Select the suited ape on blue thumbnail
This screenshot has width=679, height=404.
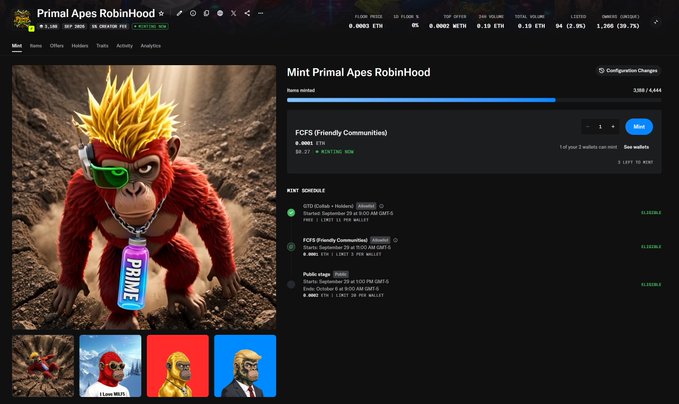click(245, 366)
